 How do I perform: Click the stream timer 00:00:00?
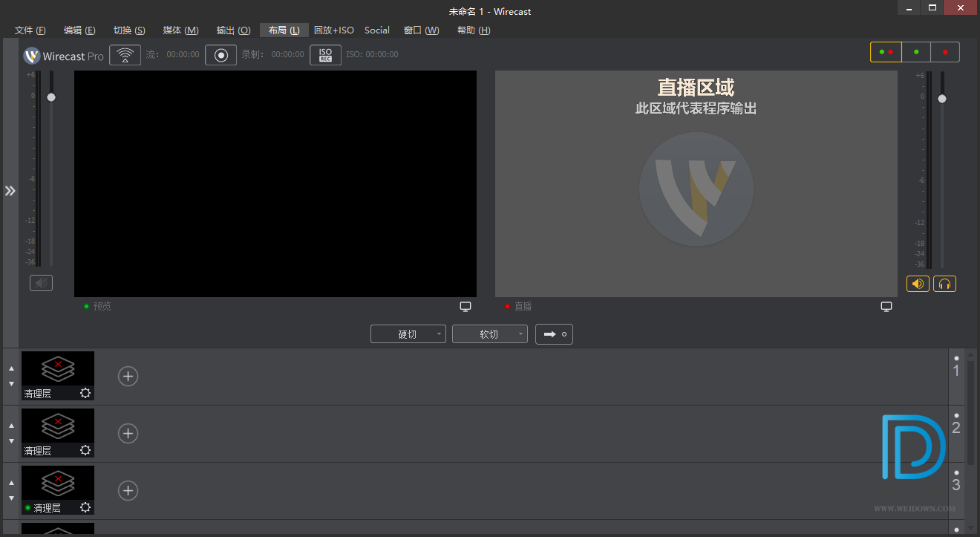click(183, 55)
